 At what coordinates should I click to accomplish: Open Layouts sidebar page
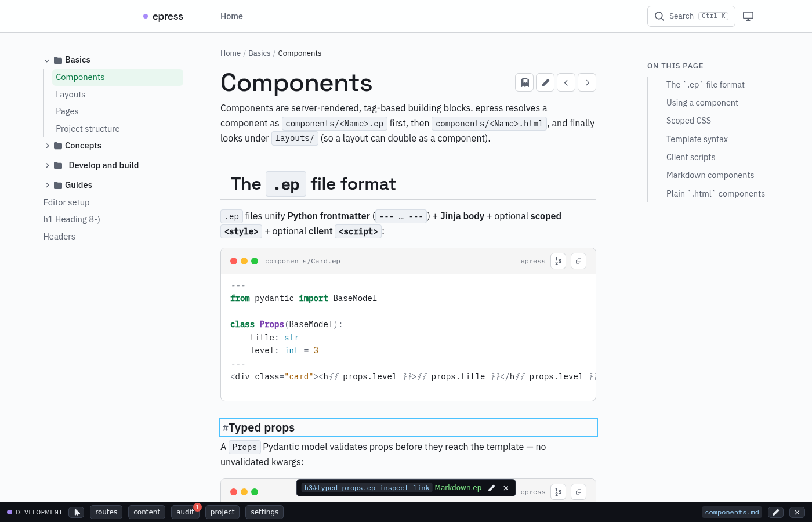pyautogui.click(x=70, y=95)
